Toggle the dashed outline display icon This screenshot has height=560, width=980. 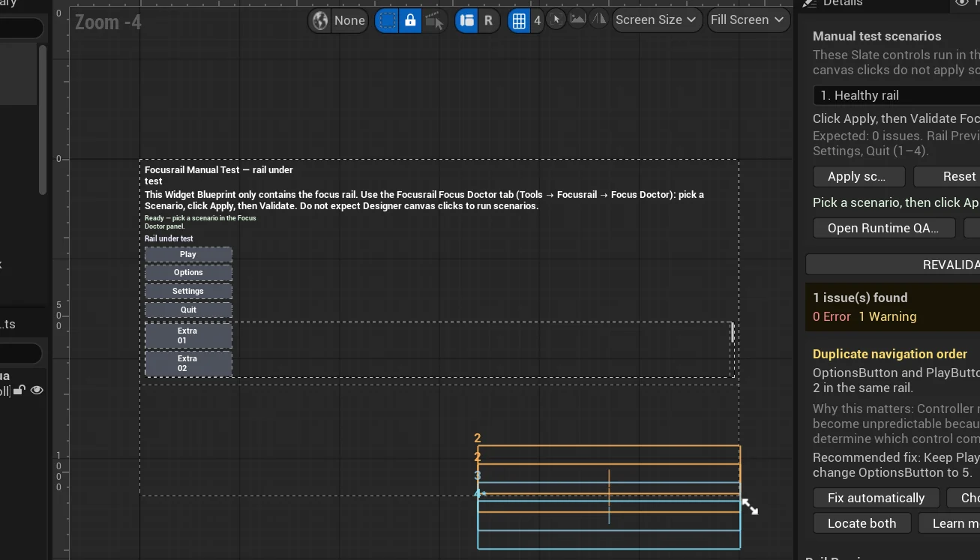pos(387,20)
